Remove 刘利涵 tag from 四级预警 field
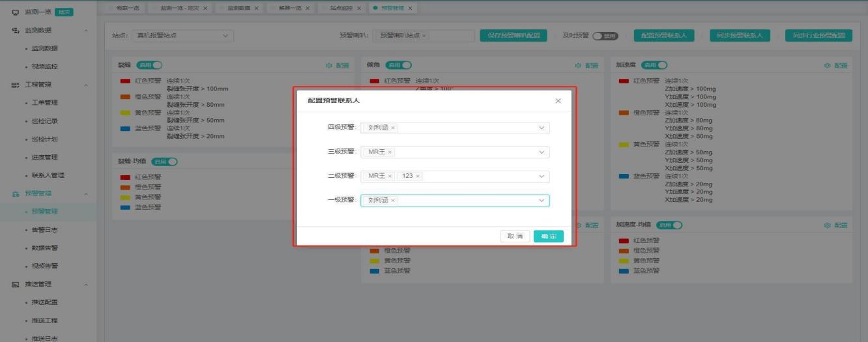868x342 pixels. click(393, 128)
